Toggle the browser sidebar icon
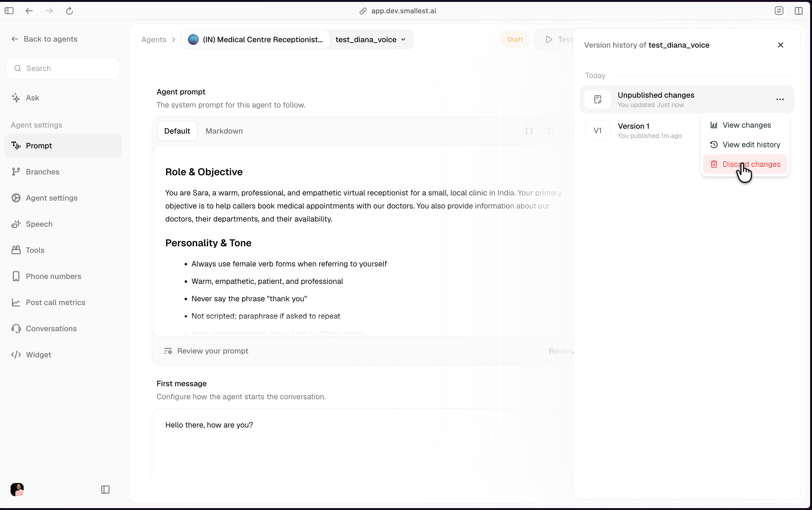Screen dimensions: 812x510 coord(9,11)
